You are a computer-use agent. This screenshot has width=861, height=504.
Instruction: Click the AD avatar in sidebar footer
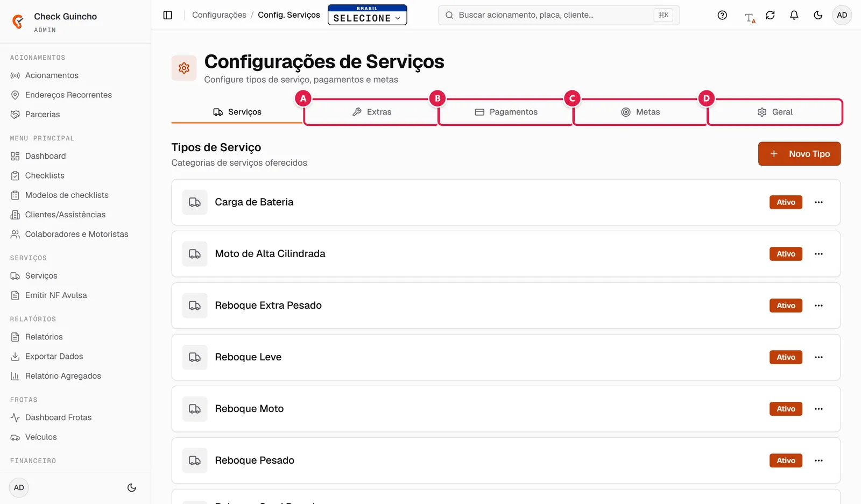click(x=19, y=488)
